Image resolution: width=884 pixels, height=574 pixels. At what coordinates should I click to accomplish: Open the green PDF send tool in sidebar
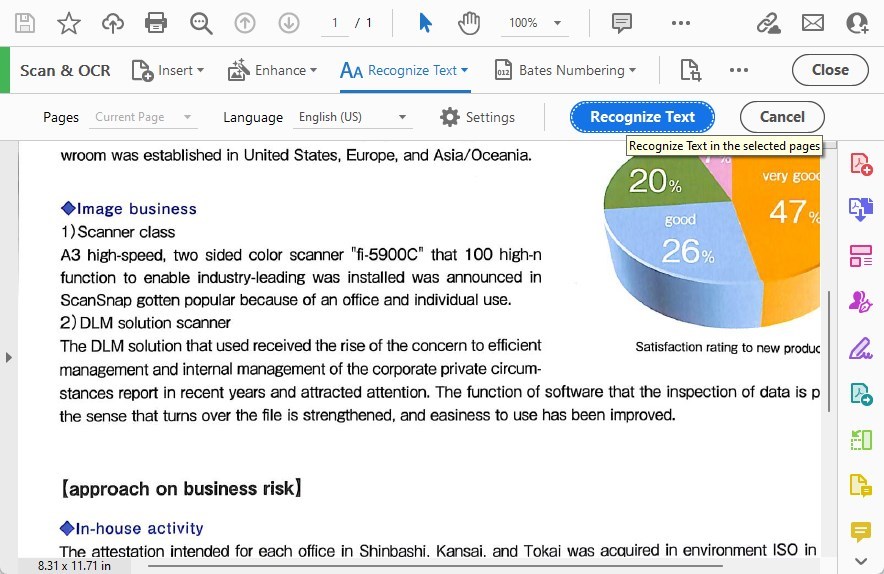pos(861,394)
